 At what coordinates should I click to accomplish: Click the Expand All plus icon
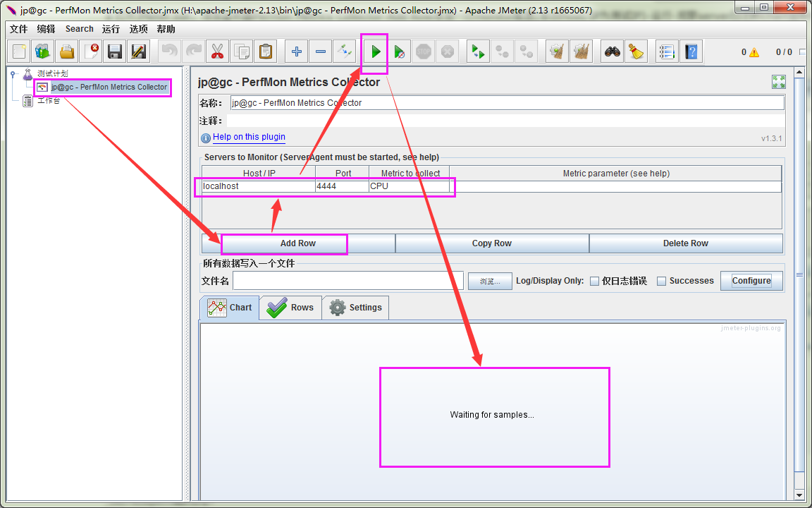(297, 52)
